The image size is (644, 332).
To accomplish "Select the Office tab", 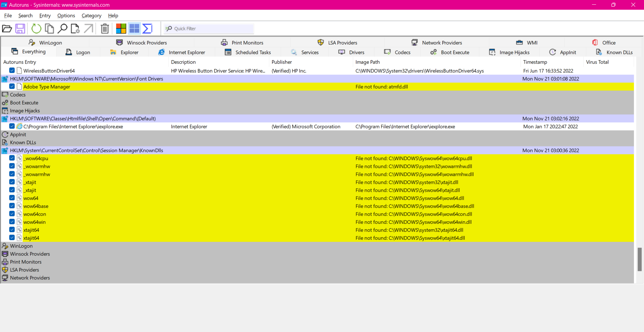I will pos(604,43).
